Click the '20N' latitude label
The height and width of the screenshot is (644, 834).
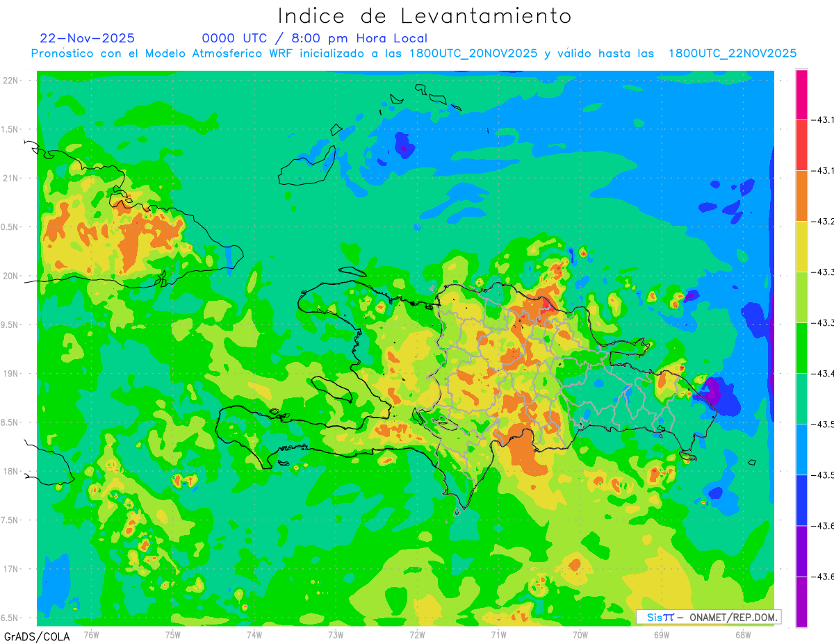(12, 276)
